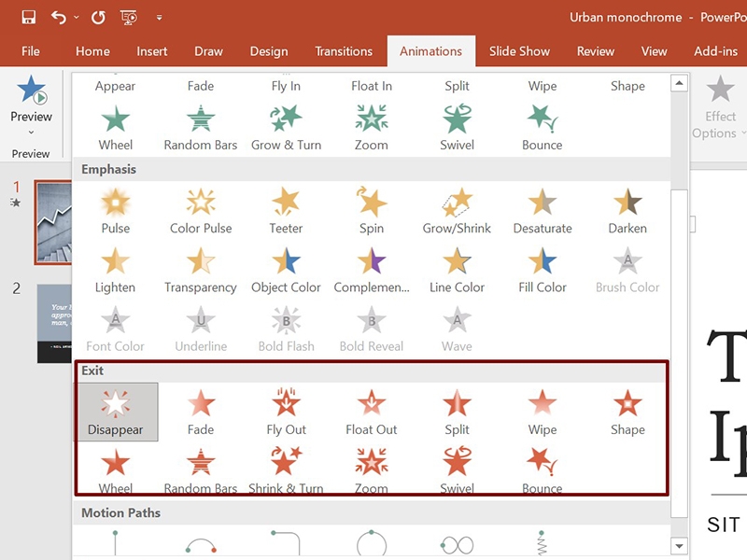Apply the entrance Bounce animation
Image resolution: width=747 pixels, height=560 pixels.
click(543, 128)
